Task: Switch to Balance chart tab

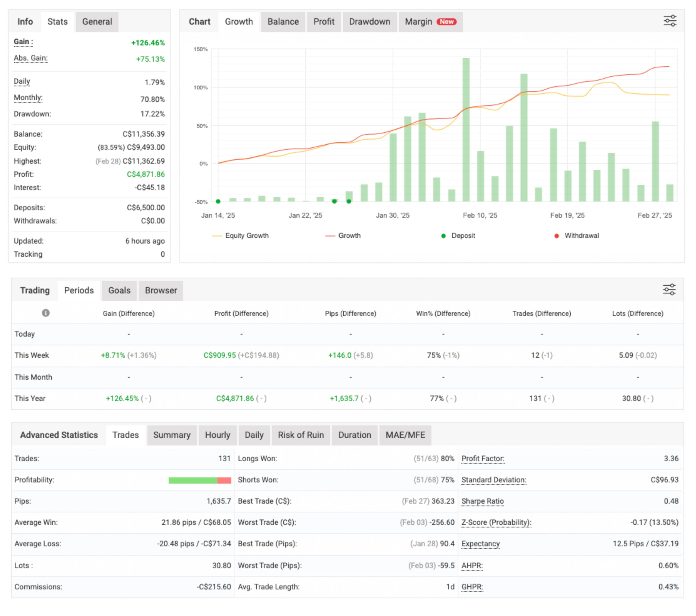Action: coord(283,22)
